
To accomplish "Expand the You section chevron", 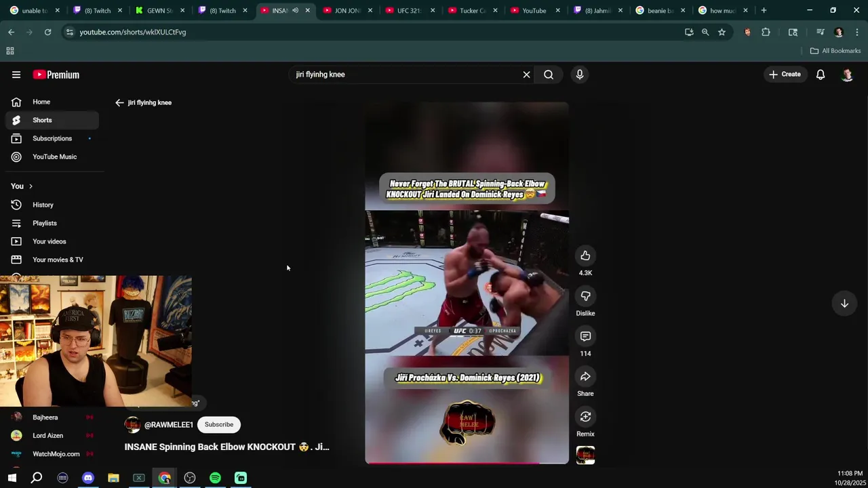I will 31,186.
